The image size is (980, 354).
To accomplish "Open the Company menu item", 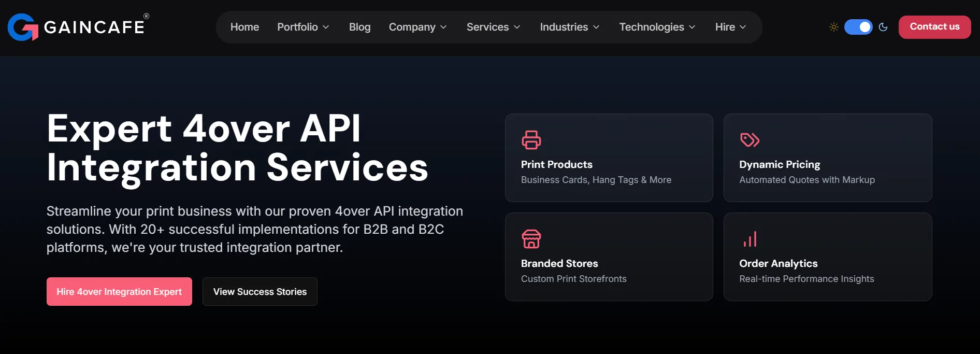I will point(412,27).
